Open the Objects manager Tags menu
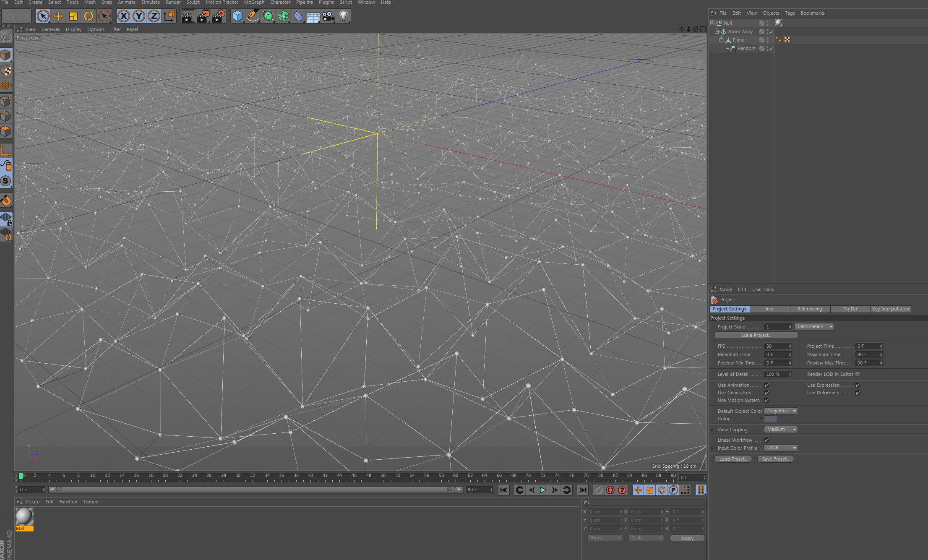The image size is (928, 560). [790, 13]
